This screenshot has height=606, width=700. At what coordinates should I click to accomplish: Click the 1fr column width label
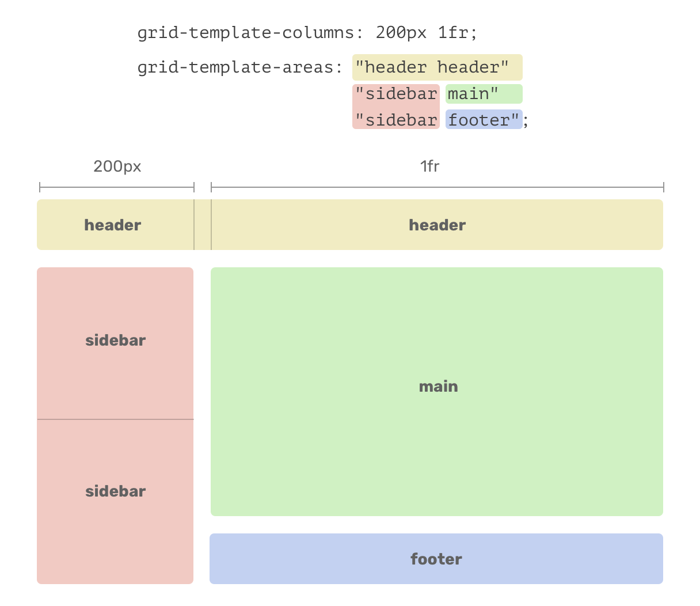pyautogui.click(x=430, y=166)
